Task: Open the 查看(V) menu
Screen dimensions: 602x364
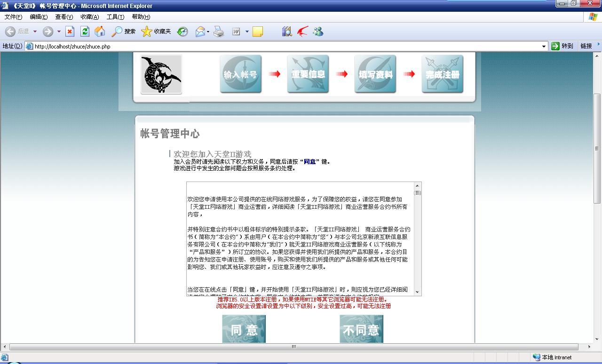Action: point(64,17)
